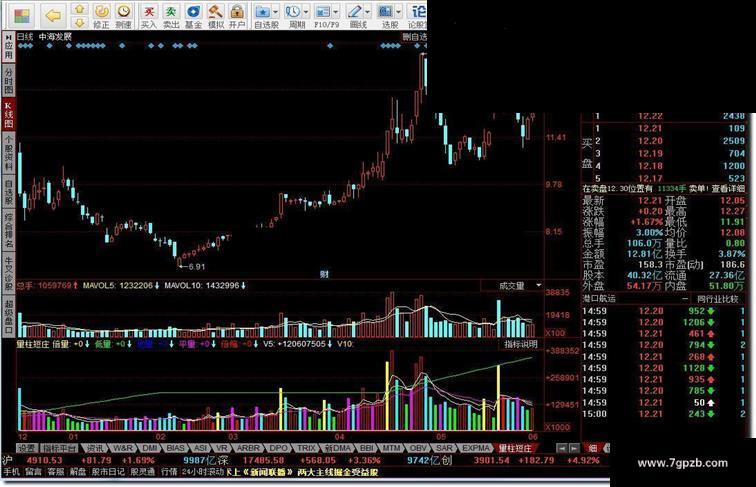Switch to 分时图 sidebar tab
756x487 pixels.
tap(8, 80)
